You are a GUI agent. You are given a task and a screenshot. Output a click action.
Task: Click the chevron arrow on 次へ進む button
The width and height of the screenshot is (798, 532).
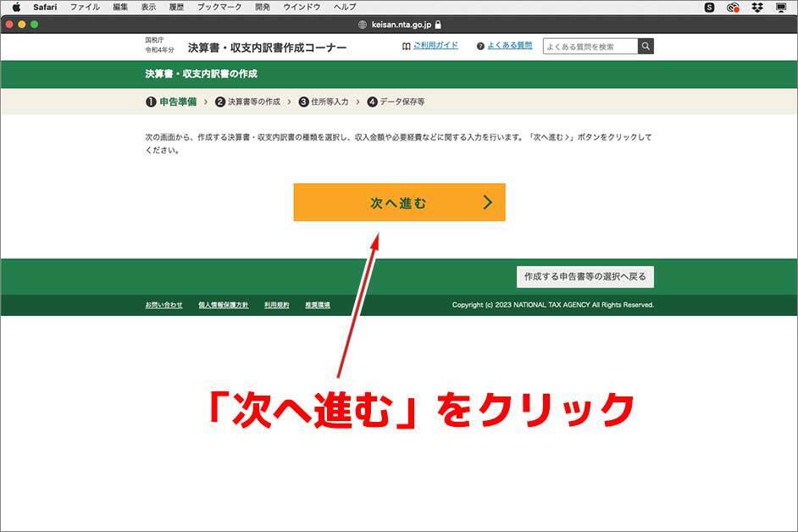click(488, 202)
